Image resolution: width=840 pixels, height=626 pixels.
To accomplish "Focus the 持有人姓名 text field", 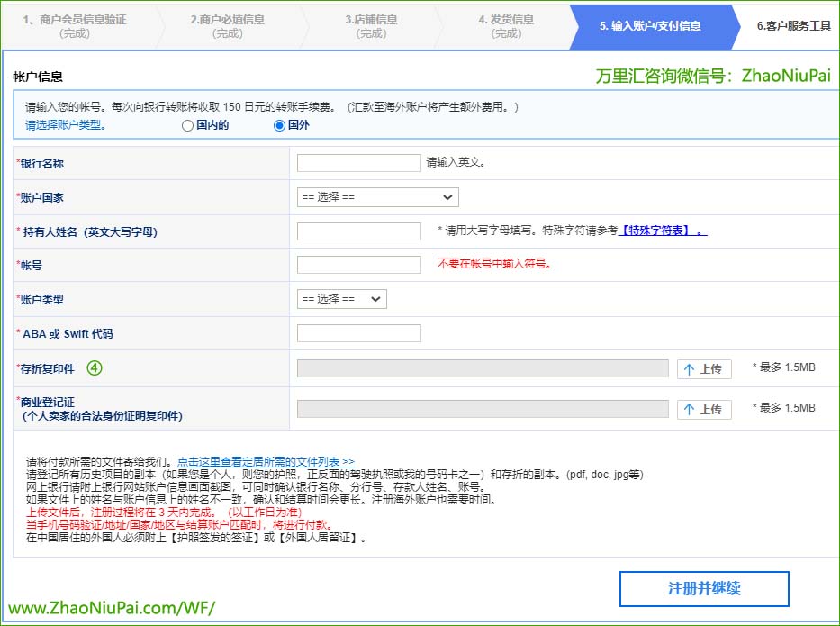I will 358,231.
